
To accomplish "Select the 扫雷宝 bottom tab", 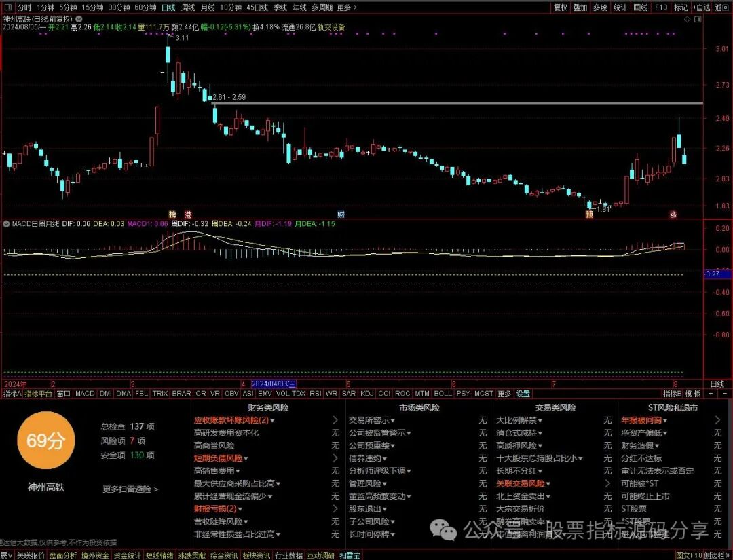I will pyautogui.click(x=350, y=555).
